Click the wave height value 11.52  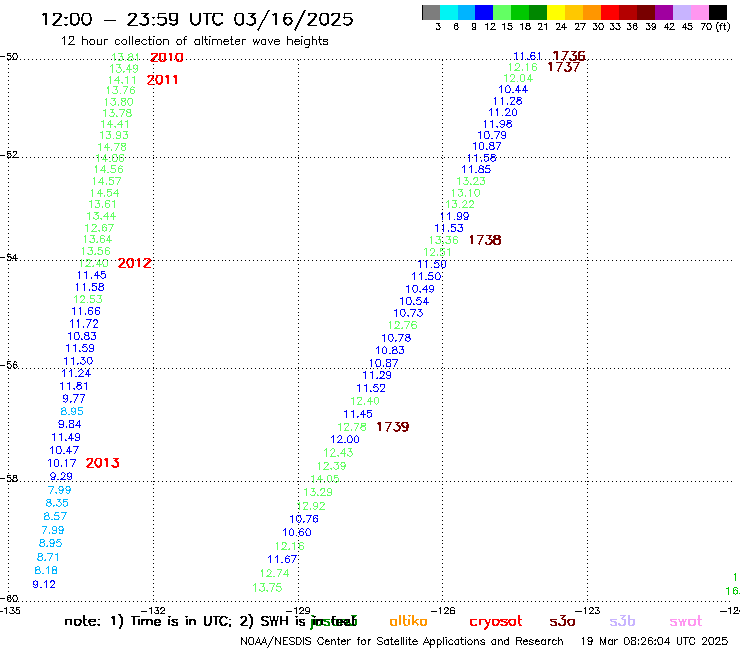coord(371,388)
